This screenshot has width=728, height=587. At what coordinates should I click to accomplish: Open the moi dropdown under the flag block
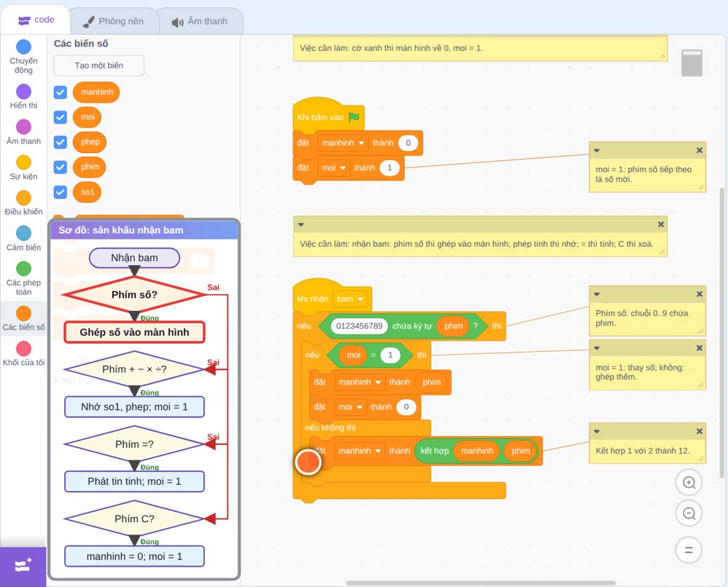334,168
